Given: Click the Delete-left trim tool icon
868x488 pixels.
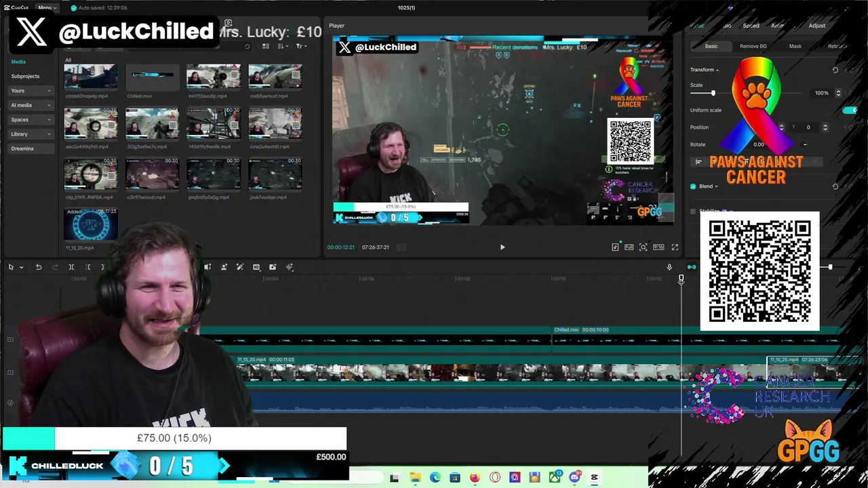Looking at the screenshot, I should click(x=87, y=267).
